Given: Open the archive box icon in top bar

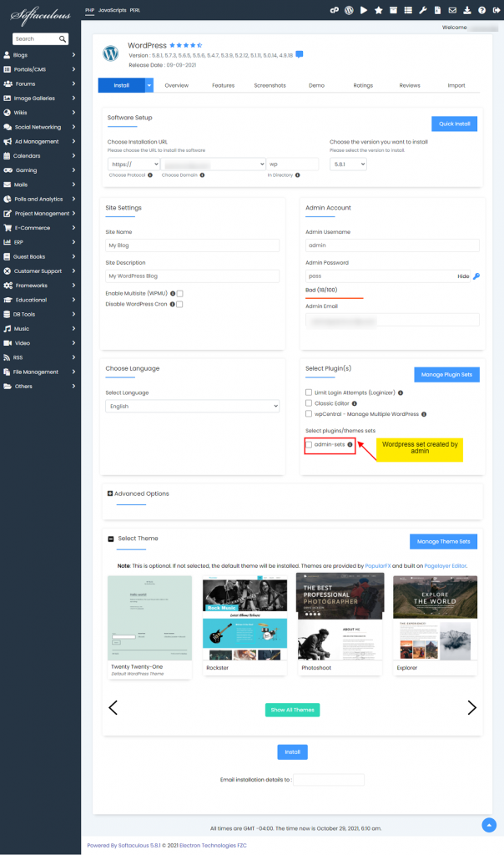Looking at the screenshot, I should pos(393,10).
